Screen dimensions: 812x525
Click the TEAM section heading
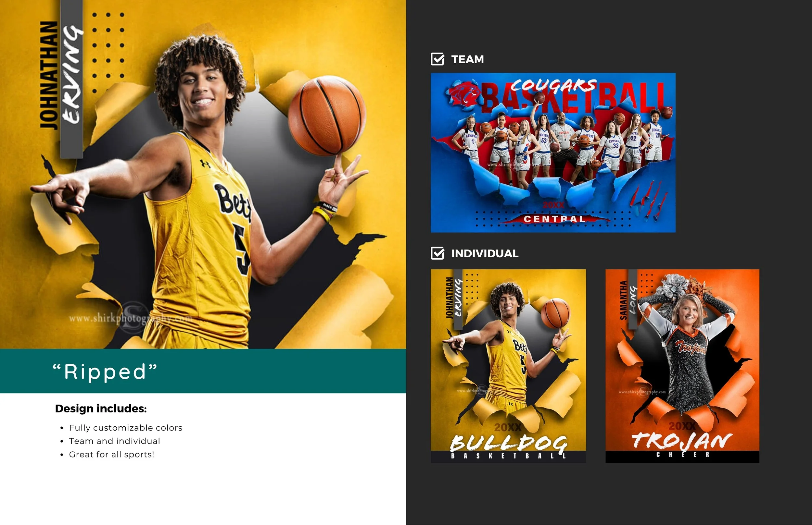(467, 59)
